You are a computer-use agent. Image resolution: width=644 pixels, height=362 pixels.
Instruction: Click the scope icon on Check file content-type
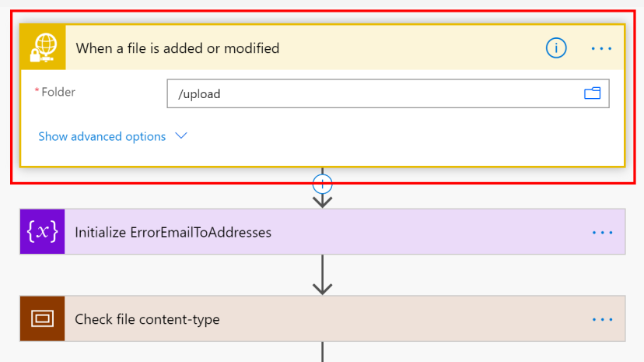pos(43,318)
